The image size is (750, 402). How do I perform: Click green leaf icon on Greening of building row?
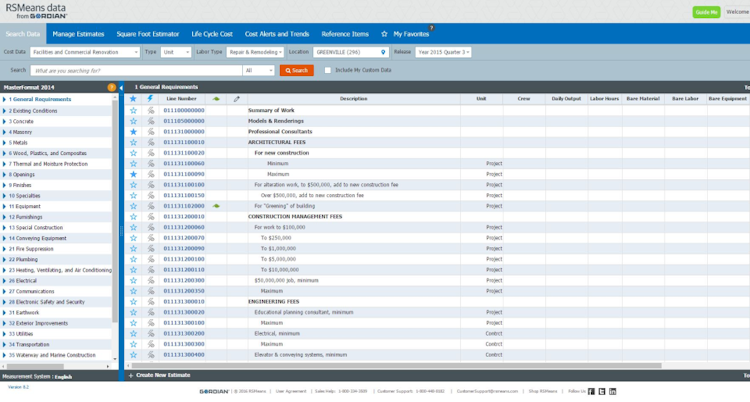[x=216, y=206]
